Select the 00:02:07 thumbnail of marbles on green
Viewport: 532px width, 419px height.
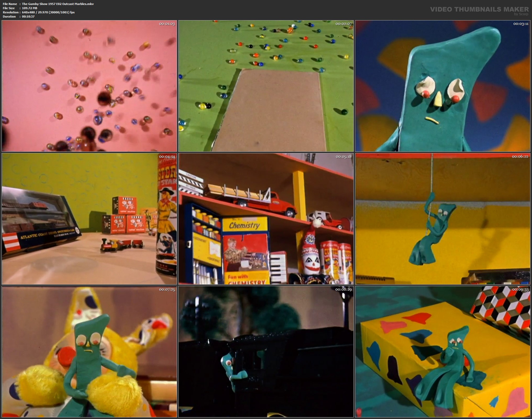(x=266, y=86)
